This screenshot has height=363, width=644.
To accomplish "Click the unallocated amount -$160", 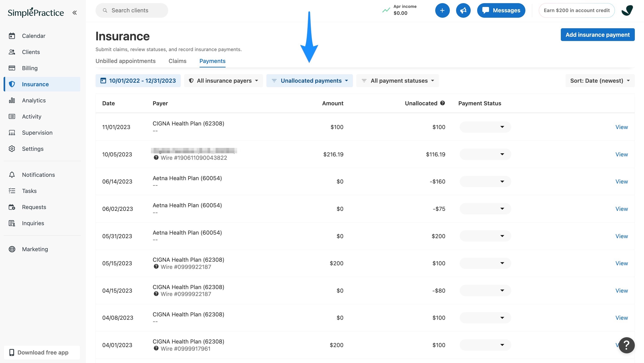I will click(437, 181).
